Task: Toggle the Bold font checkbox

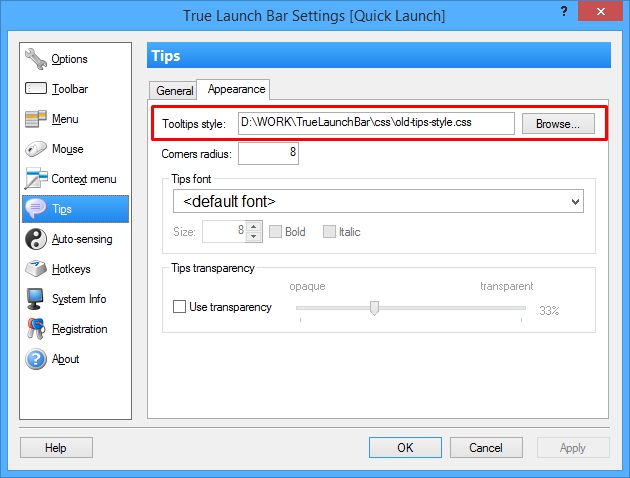Action: tap(274, 232)
